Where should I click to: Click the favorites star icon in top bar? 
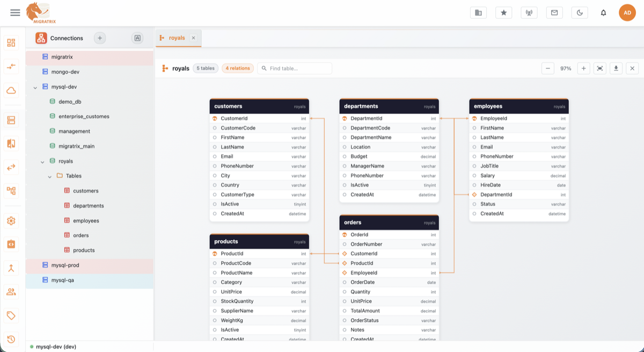click(x=503, y=12)
